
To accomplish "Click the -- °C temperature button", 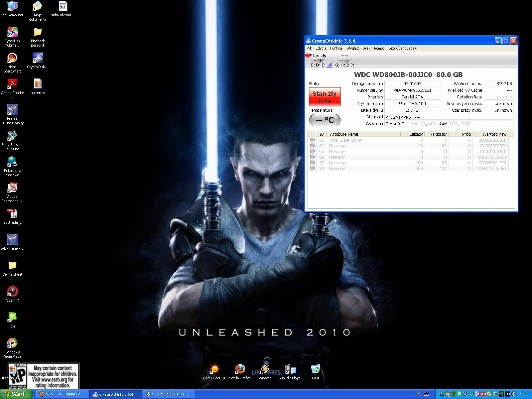I will [x=325, y=120].
